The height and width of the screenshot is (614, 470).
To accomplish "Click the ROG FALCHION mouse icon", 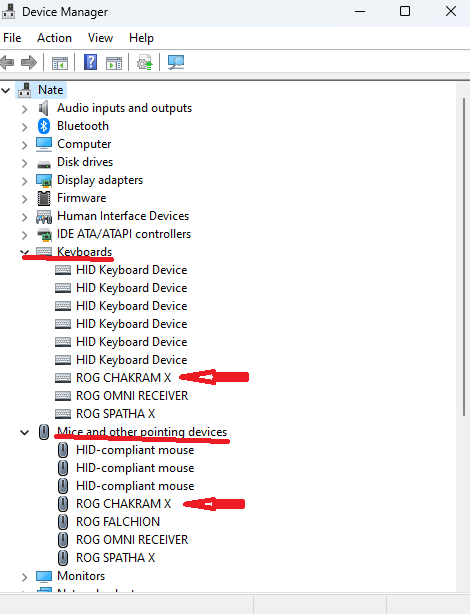I will tap(63, 522).
